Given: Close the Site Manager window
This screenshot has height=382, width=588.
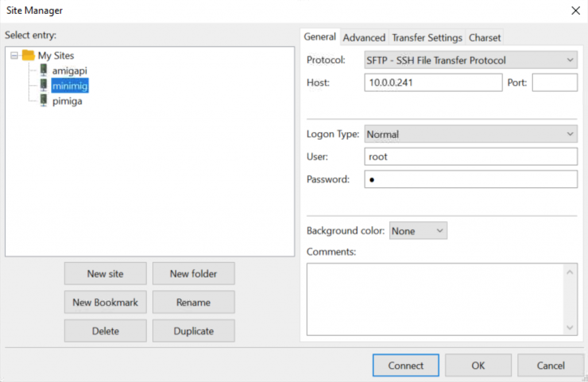Looking at the screenshot, I should 575,10.
